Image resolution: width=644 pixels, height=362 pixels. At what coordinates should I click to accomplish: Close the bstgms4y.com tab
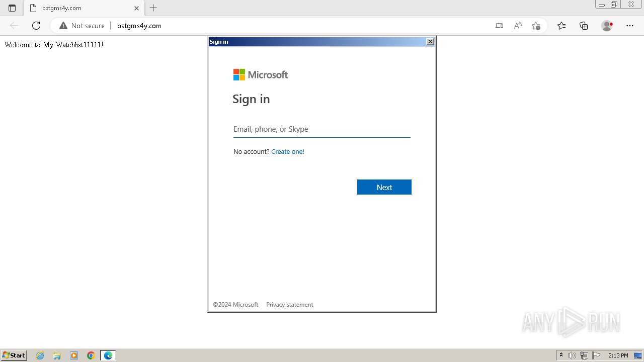click(x=136, y=8)
